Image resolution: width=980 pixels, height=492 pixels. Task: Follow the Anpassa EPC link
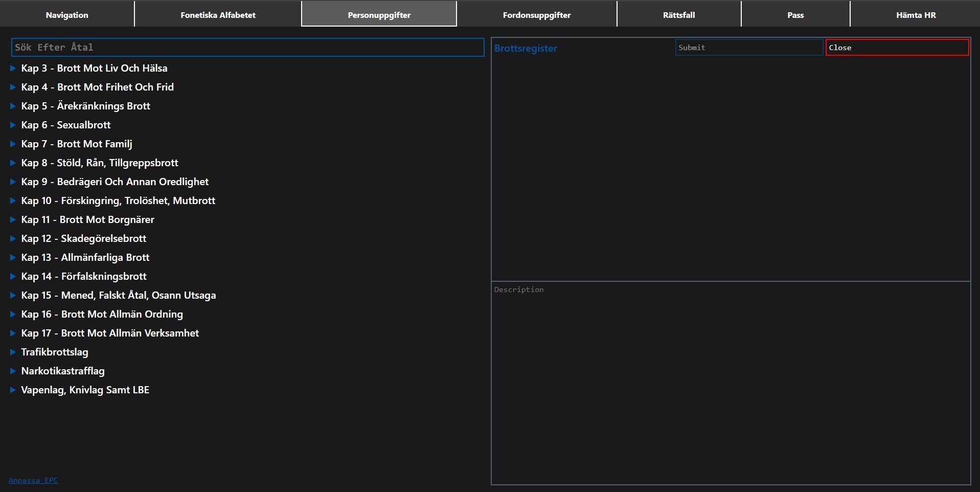(33, 480)
